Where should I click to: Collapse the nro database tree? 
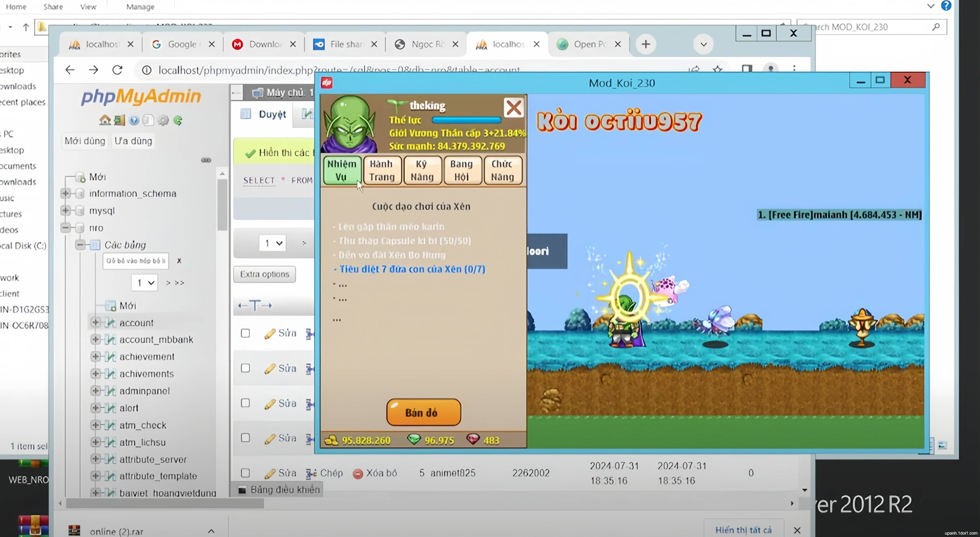coord(65,227)
